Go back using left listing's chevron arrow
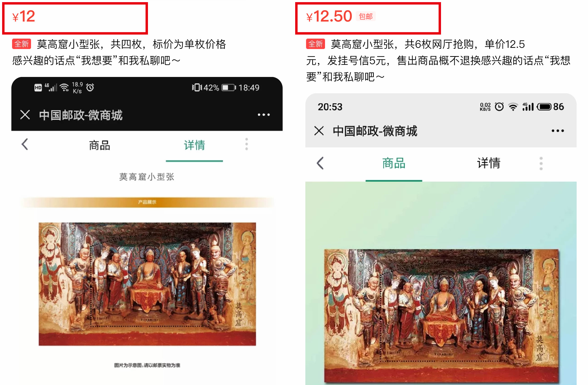The height and width of the screenshot is (385, 588). coord(25,144)
